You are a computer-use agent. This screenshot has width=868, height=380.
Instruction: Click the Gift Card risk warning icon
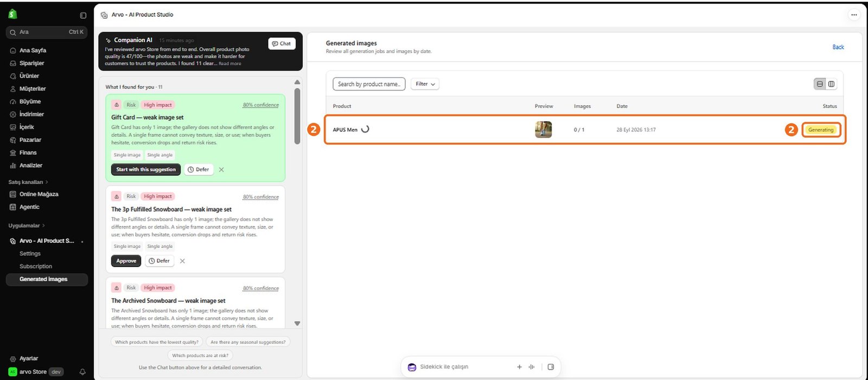pos(117,105)
